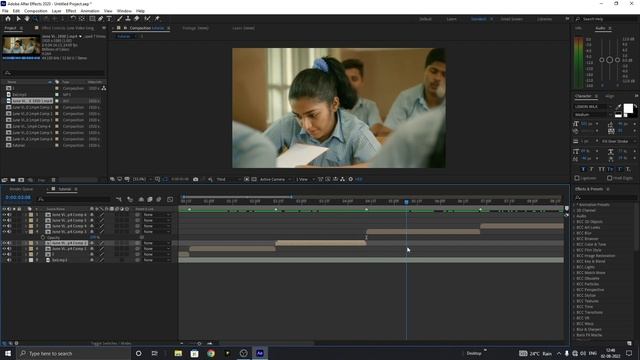
Task: Open the Active Camera dropdown
Action: (275, 179)
